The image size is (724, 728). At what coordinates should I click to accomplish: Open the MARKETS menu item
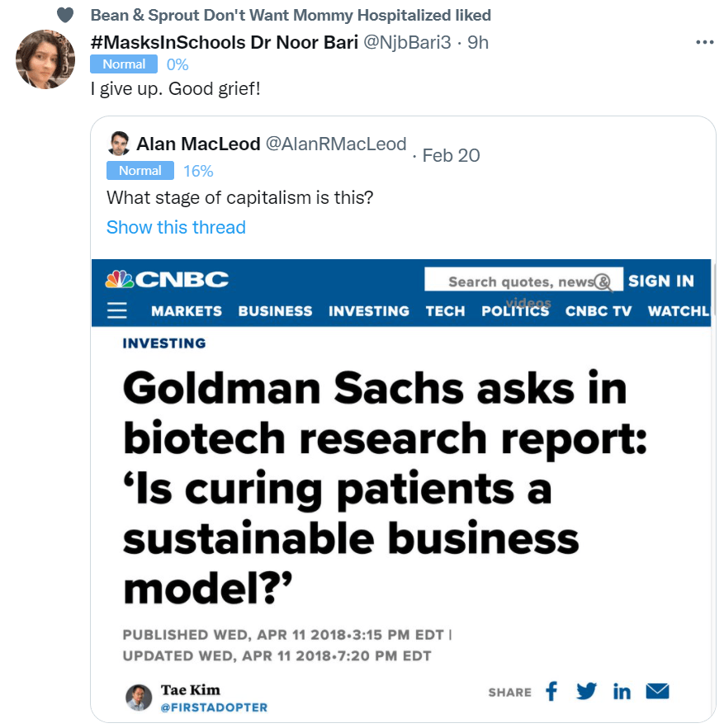[x=187, y=311]
